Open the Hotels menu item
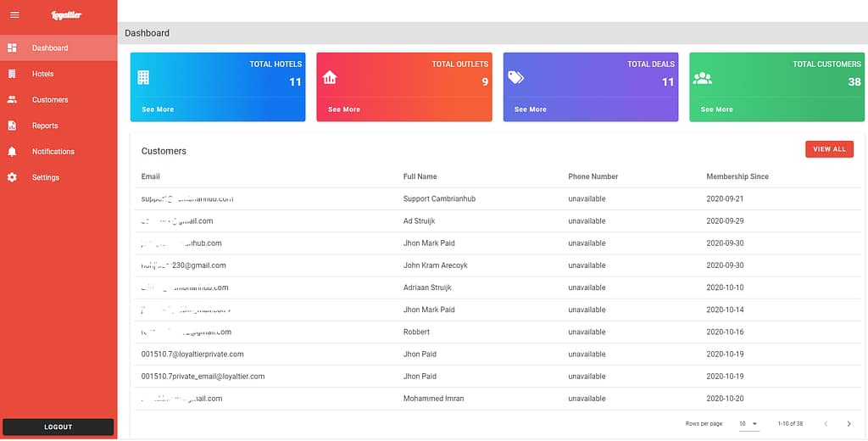Screen dimensions: 868x441 [43, 74]
